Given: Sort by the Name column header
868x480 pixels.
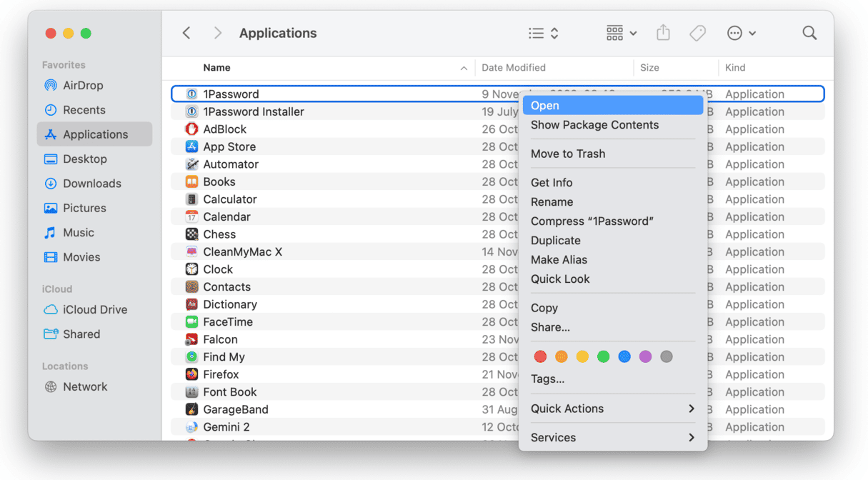Looking at the screenshot, I should click(x=217, y=68).
